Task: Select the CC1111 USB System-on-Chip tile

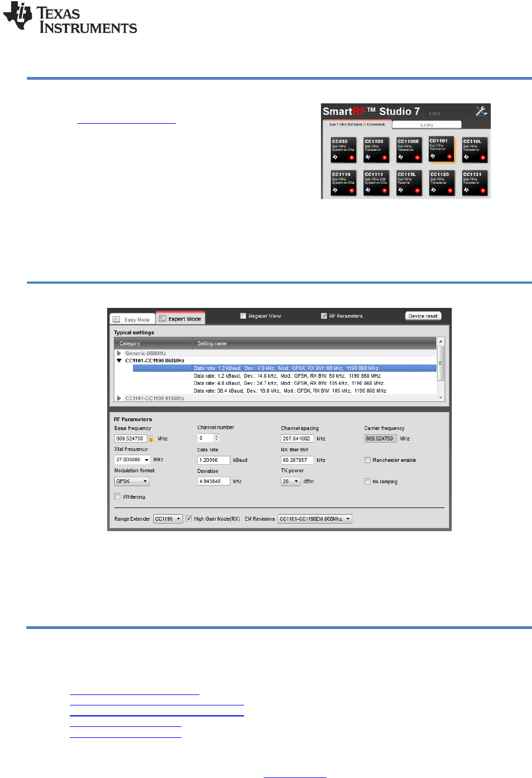Action: [x=376, y=183]
